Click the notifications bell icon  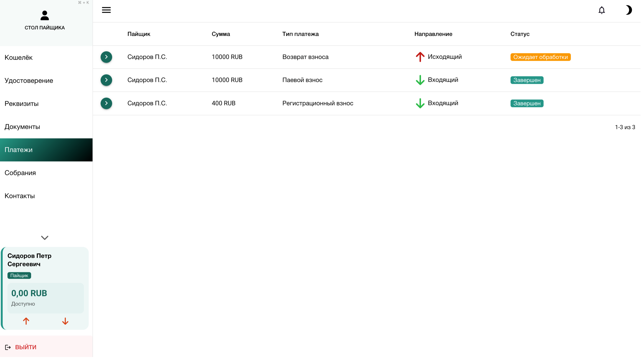[x=602, y=10]
